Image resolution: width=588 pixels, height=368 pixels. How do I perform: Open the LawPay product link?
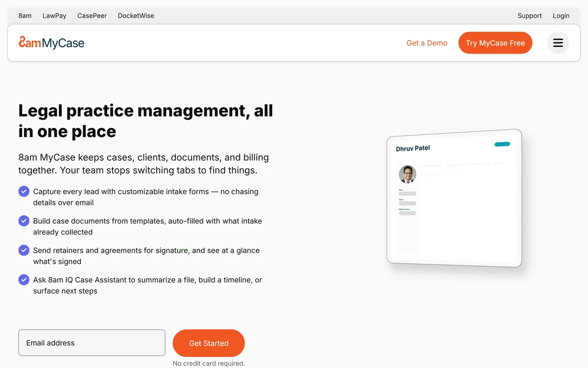(54, 16)
